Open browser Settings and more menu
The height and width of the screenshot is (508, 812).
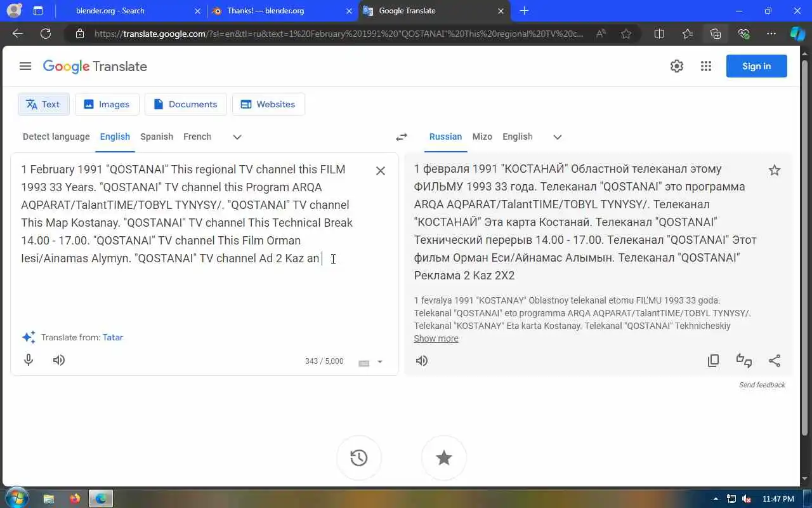[771, 34]
